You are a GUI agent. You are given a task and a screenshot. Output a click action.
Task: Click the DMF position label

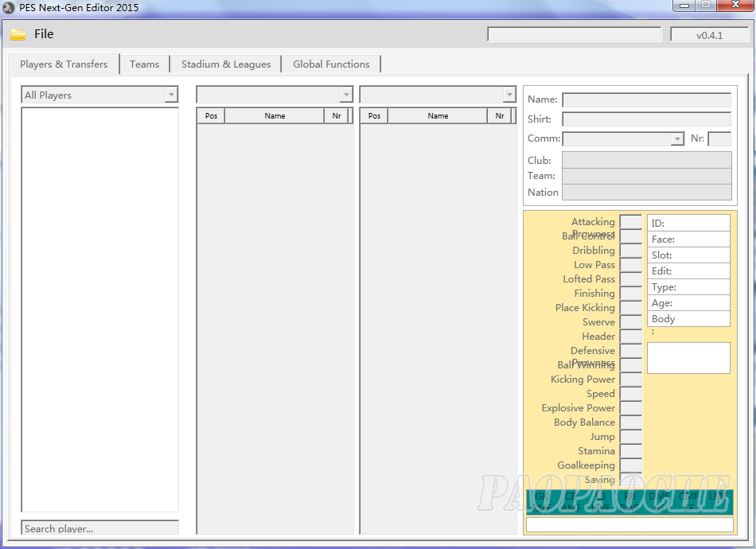[x=659, y=496]
